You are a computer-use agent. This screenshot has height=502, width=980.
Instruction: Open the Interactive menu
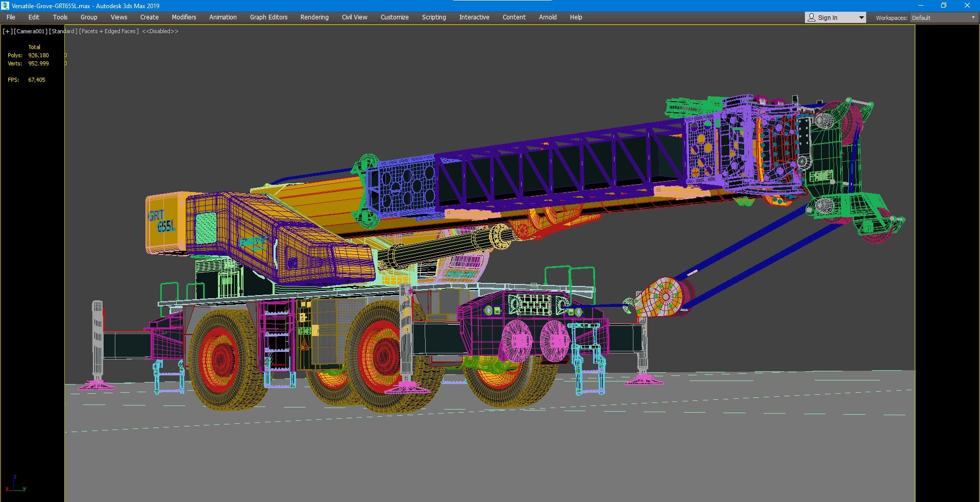click(474, 17)
